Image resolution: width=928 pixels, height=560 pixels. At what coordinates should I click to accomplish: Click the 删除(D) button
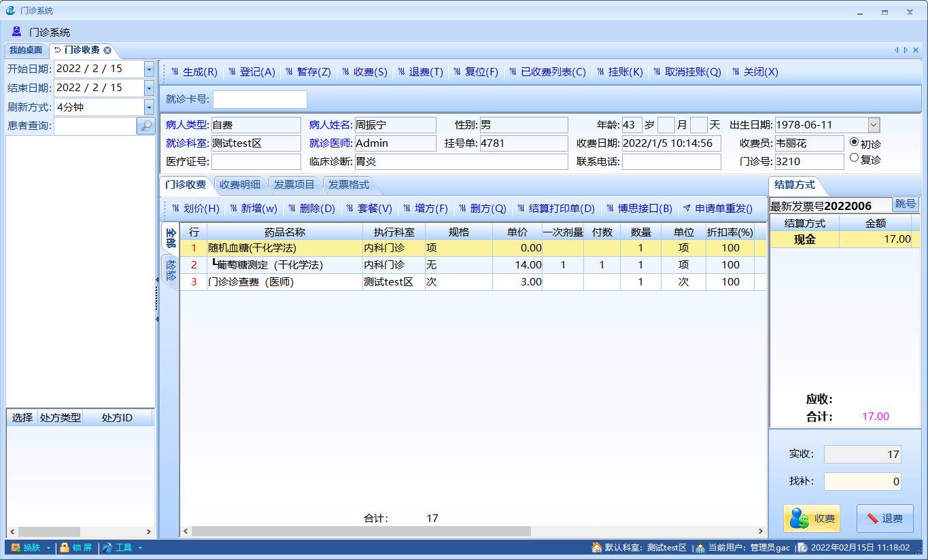311,209
